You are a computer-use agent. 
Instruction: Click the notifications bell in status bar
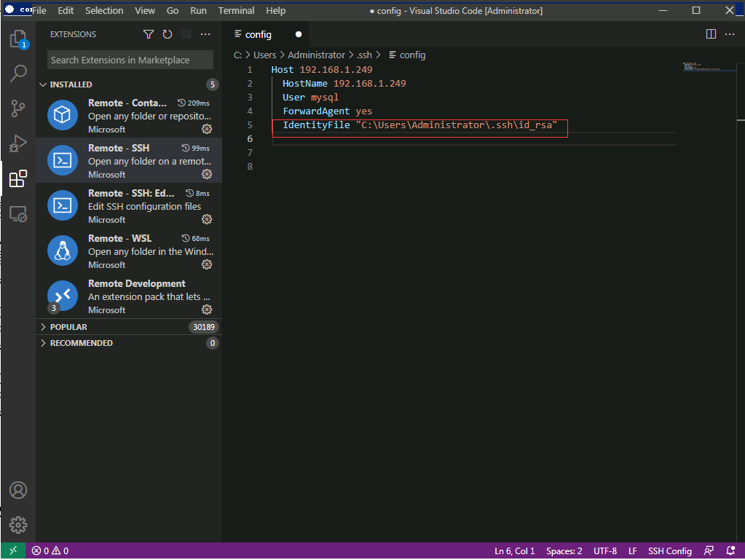click(730, 551)
